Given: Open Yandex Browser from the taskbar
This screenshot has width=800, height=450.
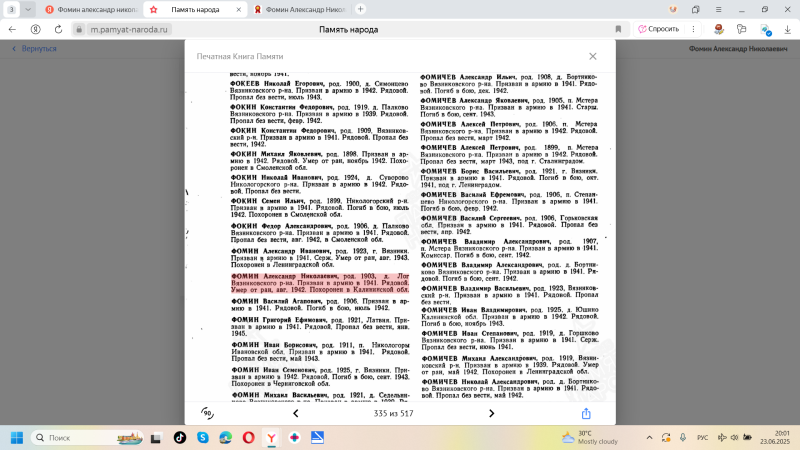Looking at the screenshot, I should 271,438.
